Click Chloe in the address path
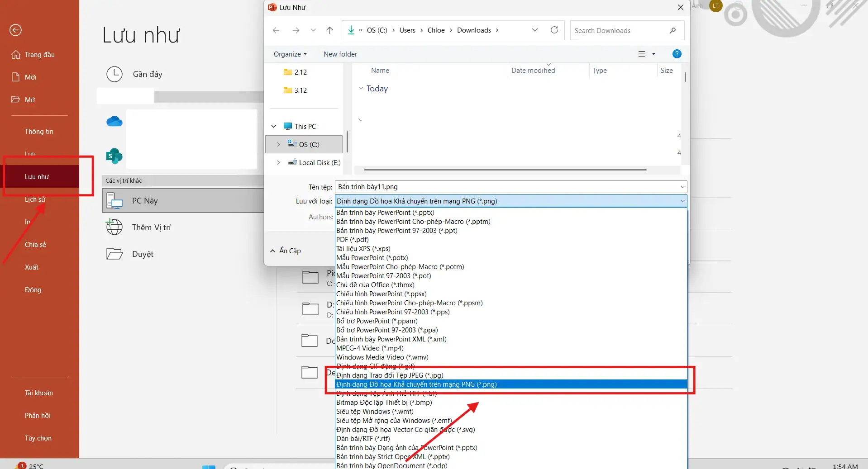 pyautogui.click(x=436, y=30)
